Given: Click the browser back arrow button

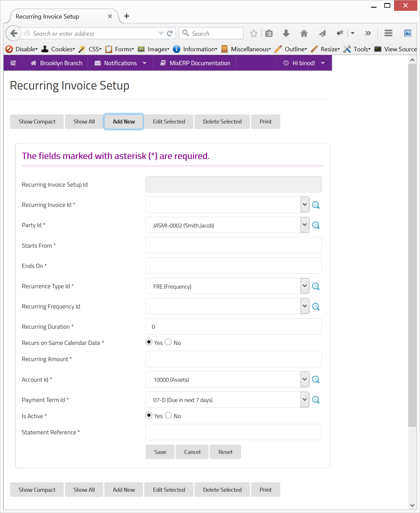Looking at the screenshot, I should pyautogui.click(x=14, y=33).
